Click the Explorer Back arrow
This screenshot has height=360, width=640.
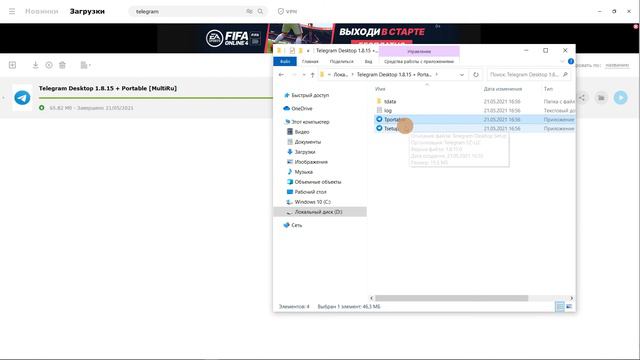coord(281,75)
